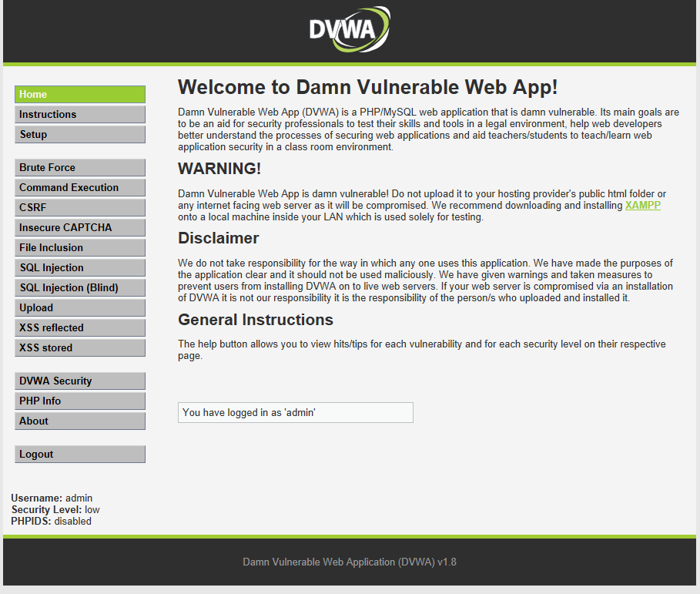Follow the XAMPP download link
This screenshot has width=700, height=594.
tap(642, 206)
